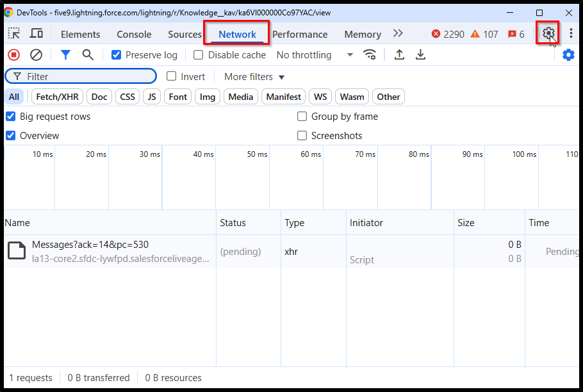The width and height of the screenshot is (583, 392).
Task: Import HAR file with upload arrow
Action: 399,55
